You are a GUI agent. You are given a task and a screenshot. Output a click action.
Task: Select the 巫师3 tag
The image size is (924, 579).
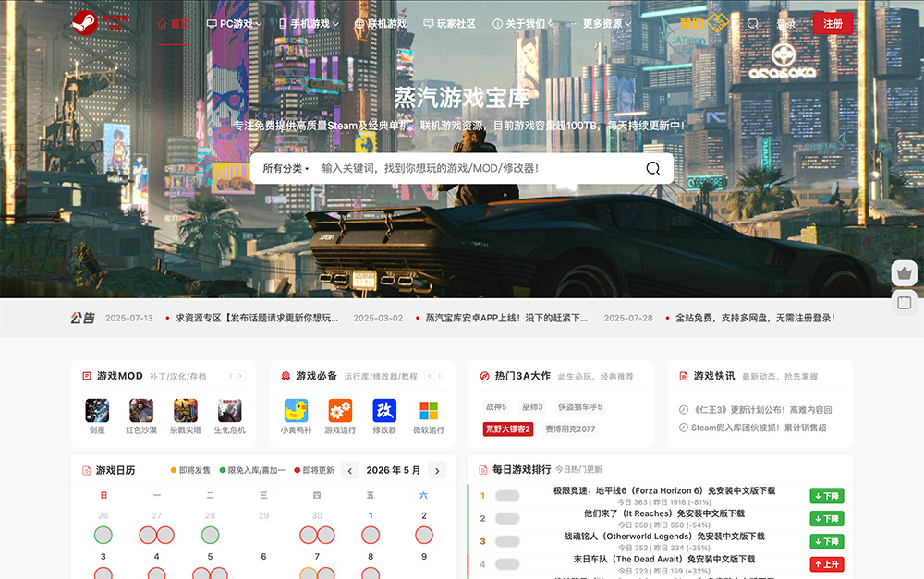[533, 407]
